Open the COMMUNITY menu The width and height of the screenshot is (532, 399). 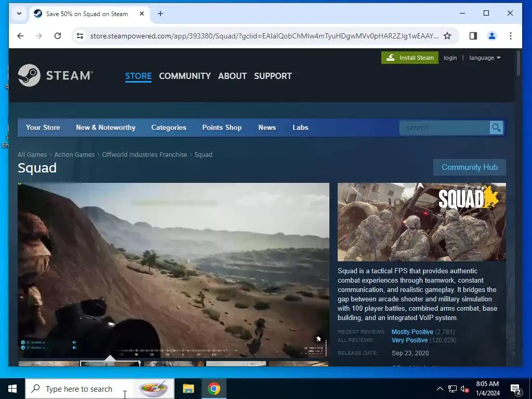pos(185,76)
